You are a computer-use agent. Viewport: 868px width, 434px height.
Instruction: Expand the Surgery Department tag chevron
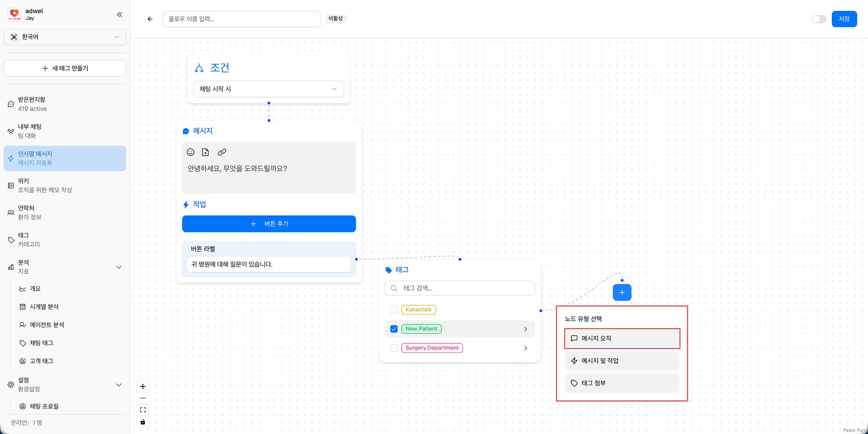coord(525,348)
